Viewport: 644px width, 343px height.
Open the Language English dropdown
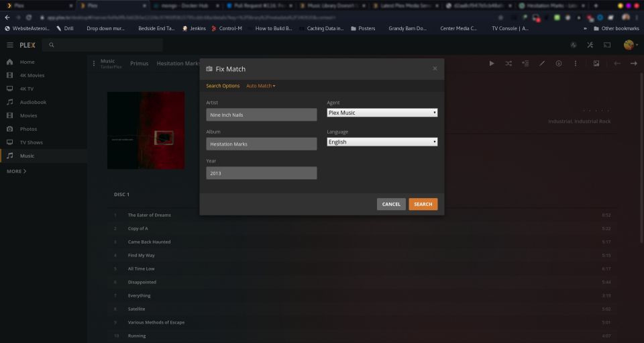(x=382, y=142)
